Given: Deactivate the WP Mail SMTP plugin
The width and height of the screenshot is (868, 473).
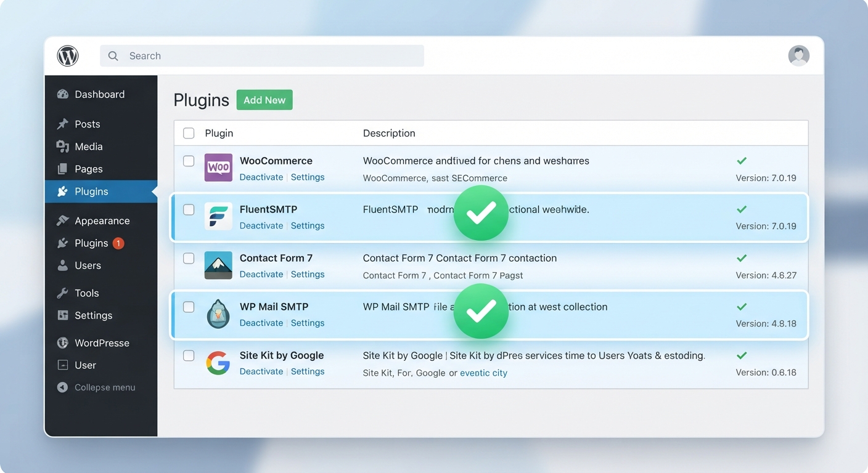Looking at the screenshot, I should pyautogui.click(x=261, y=323).
